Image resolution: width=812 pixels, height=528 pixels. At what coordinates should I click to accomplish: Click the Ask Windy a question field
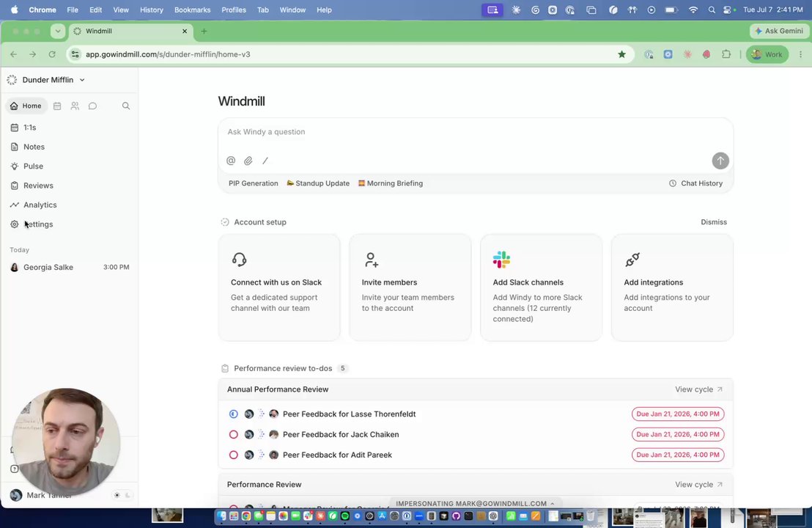475,132
